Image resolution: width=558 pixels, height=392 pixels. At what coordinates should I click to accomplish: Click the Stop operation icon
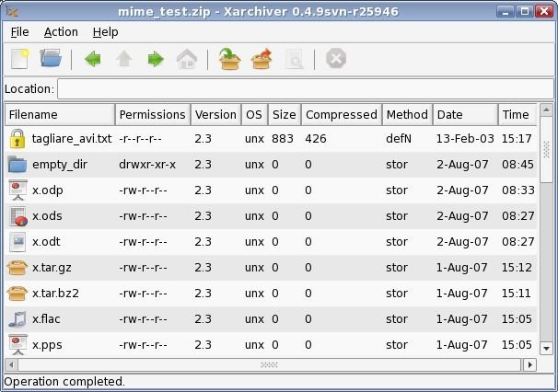pyautogui.click(x=336, y=58)
